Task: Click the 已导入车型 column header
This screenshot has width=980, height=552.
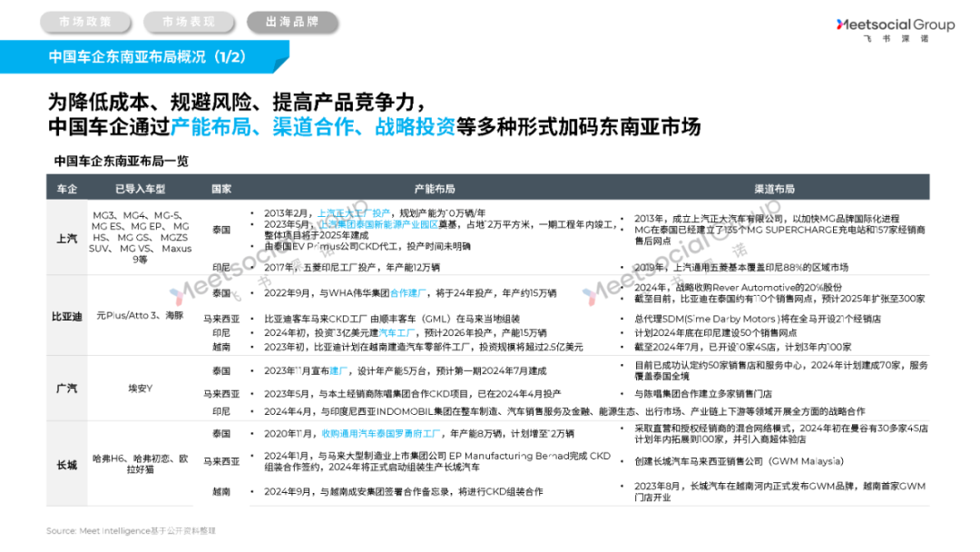Action: (x=140, y=189)
